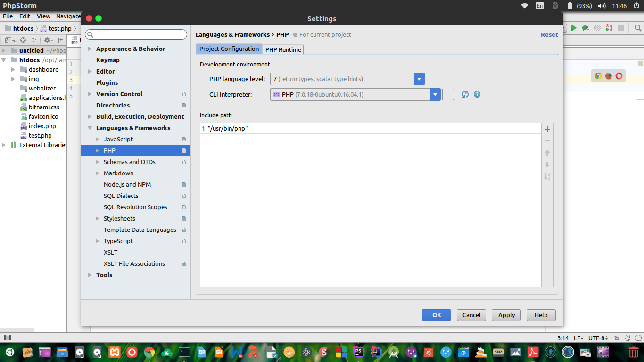Image resolution: width=644 pixels, height=362 pixels.
Task: Move include path up with arrow icon
Action: pyautogui.click(x=547, y=153)
